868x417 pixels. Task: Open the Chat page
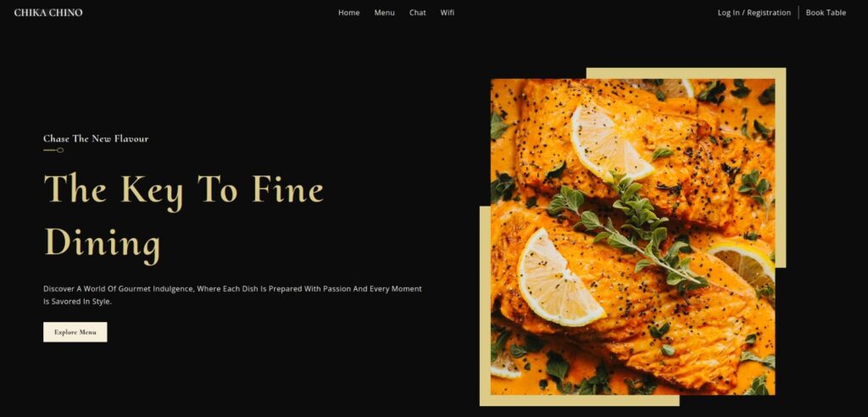[417, 13]
